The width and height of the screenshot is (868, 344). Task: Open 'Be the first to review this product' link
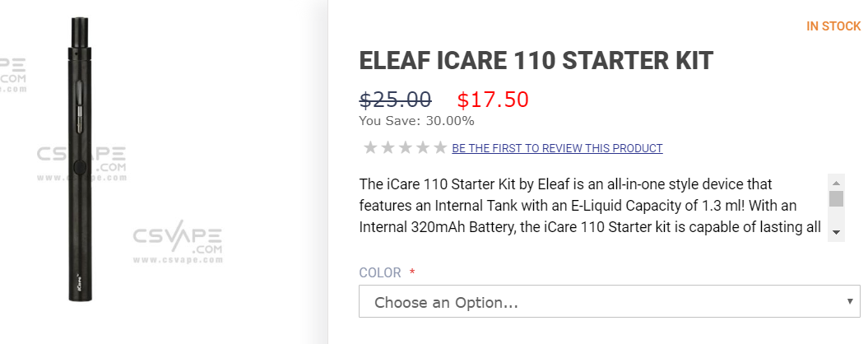pos(557,149)
